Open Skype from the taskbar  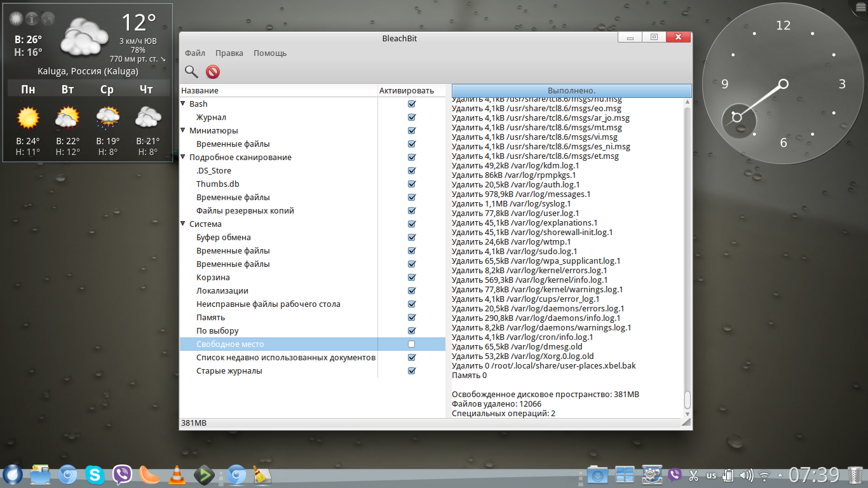(95, 474)
